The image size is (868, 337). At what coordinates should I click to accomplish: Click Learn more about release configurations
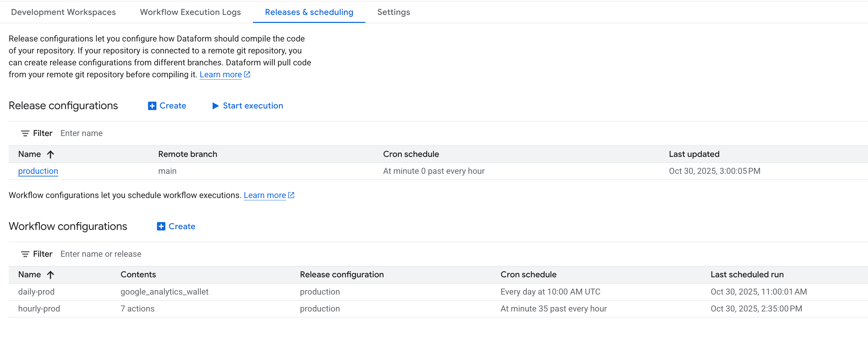[x=221, y=75]
